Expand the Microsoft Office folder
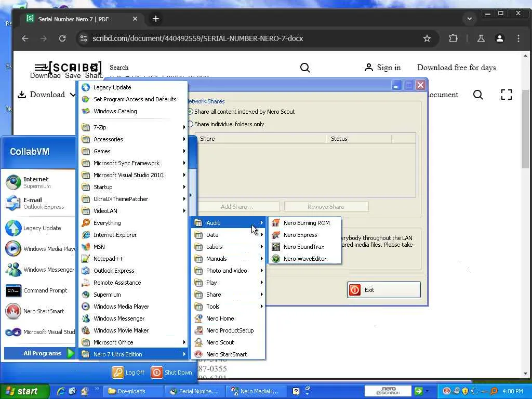Viewport: 532px width, 399px height. pyautogui.click(x=133, y=342)
